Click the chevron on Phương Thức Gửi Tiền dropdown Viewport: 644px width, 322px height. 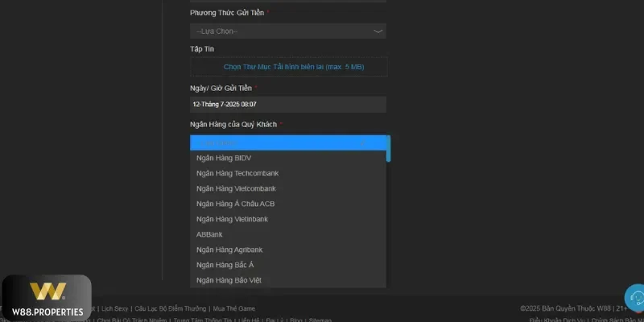tap(378, 31)
